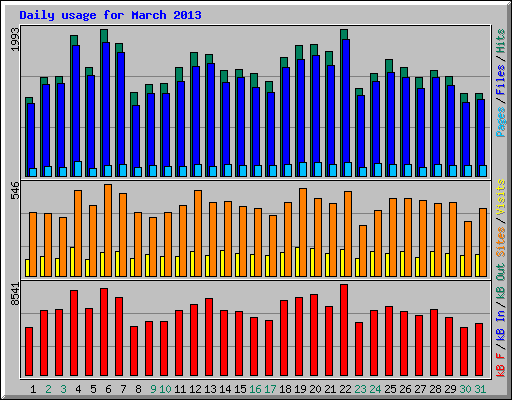Click green day label 10 on x-axis
Screen dimensions: 512x400
click(165, 389)
